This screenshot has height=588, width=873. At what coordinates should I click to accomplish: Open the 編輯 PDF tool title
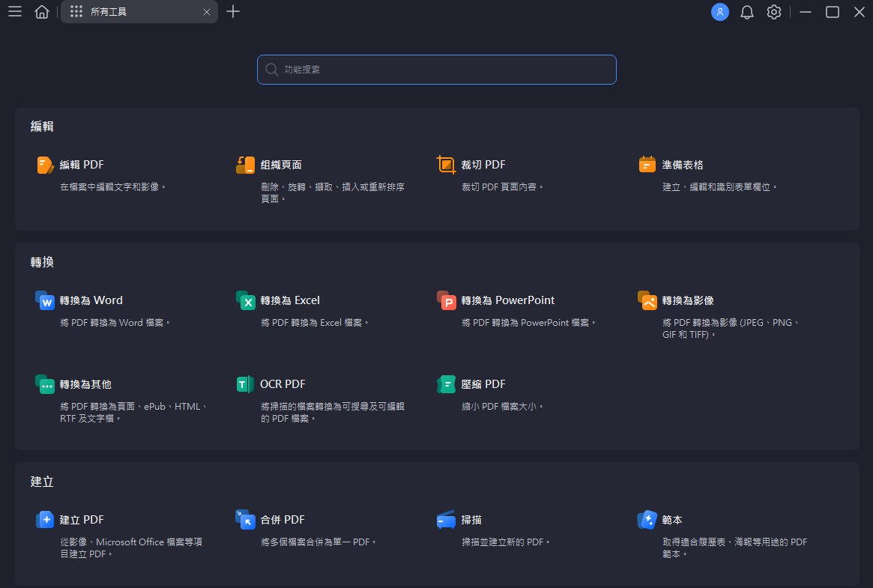click(x=82, y=165)
